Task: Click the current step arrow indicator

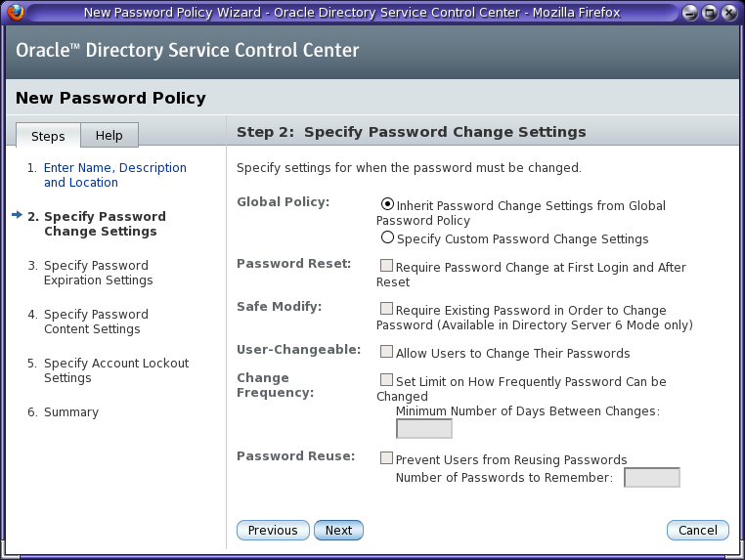Action: (x=17, y=216)
